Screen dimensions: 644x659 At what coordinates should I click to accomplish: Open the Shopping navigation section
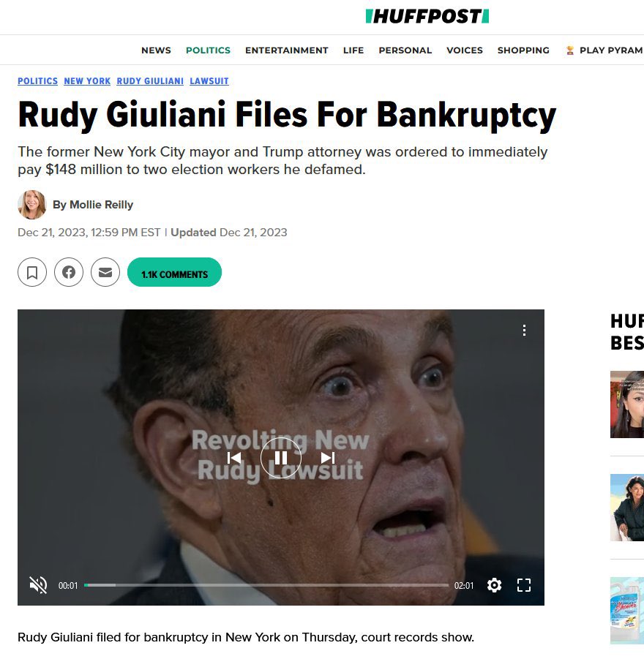pos(523,50)
